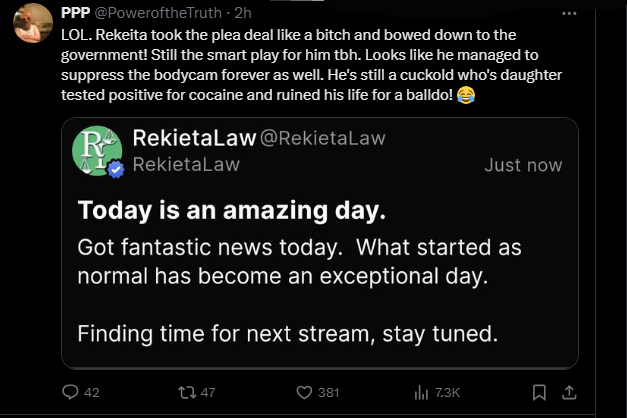
Task: Open the three-dot more options menu
Action: pos(570,14)
